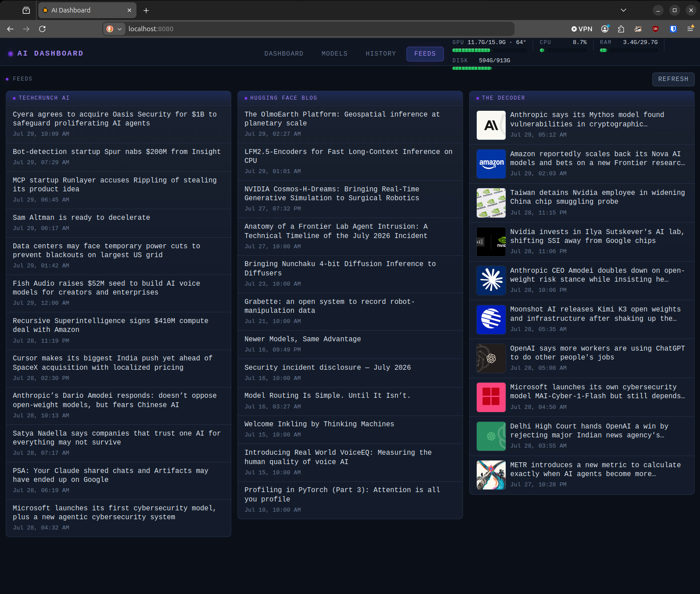The height and width of the screenshot is (594, 700).
Task: Open Taiwan detains Nvidia employee headline
Action: tap(597, 197)
